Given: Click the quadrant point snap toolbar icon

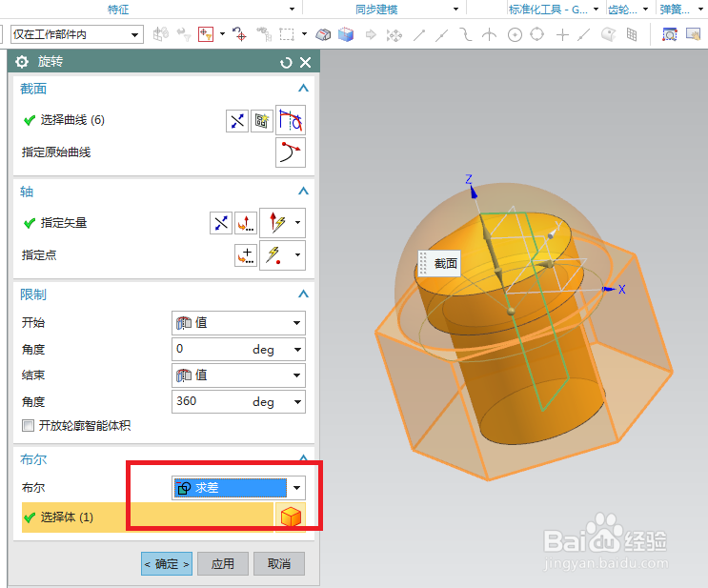Looking at the screenshot, I should 536,34.
